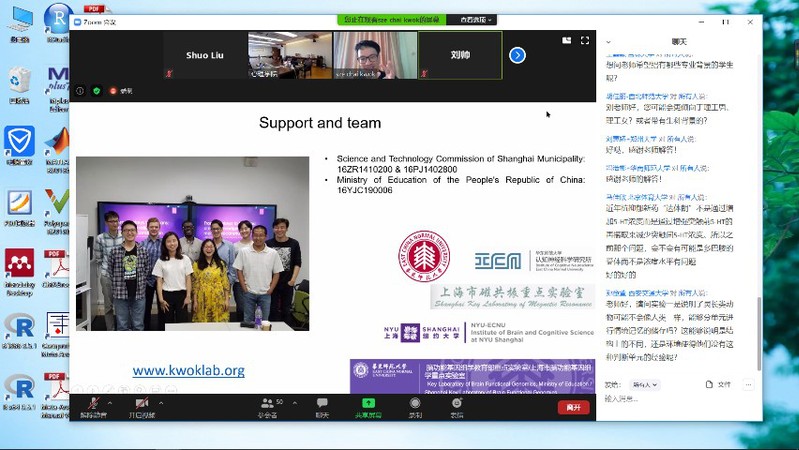Expand video options arrow beside camera

click(161, 403)
